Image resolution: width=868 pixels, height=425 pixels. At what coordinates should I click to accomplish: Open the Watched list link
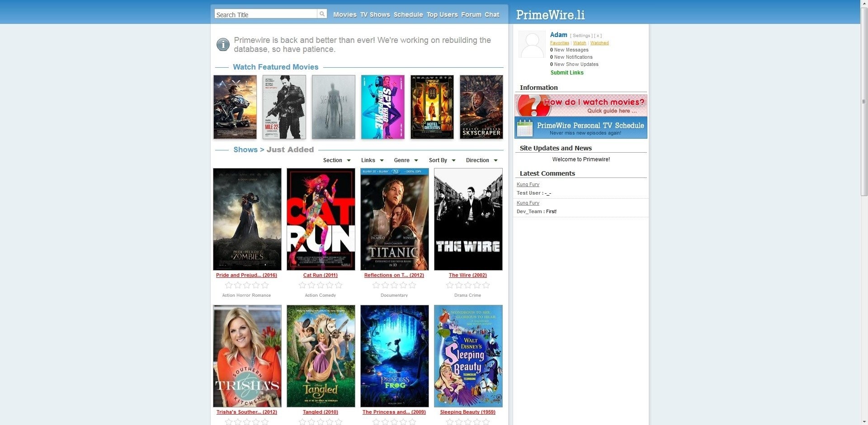pos(599,43)
